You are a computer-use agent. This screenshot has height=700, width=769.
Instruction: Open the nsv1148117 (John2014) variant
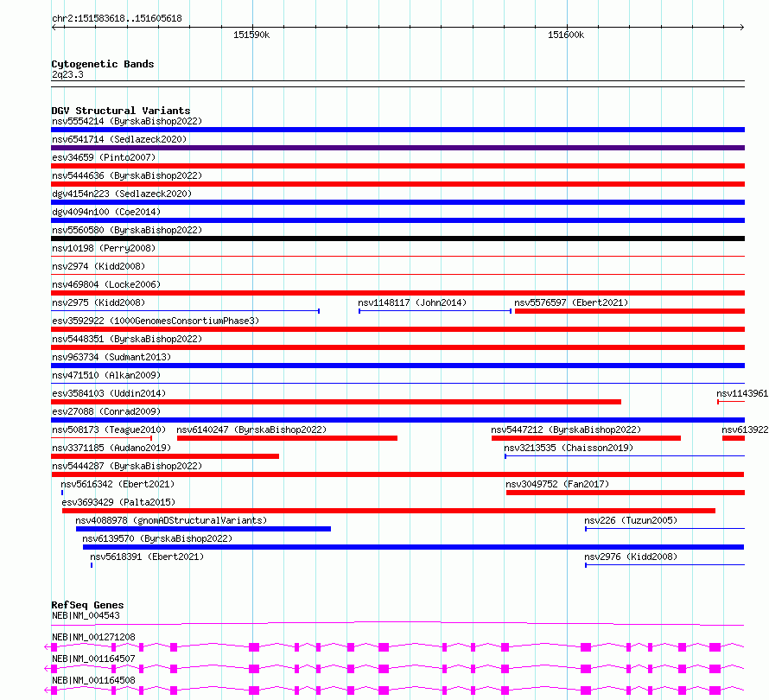pyautogui.click(x=412, y=302)
